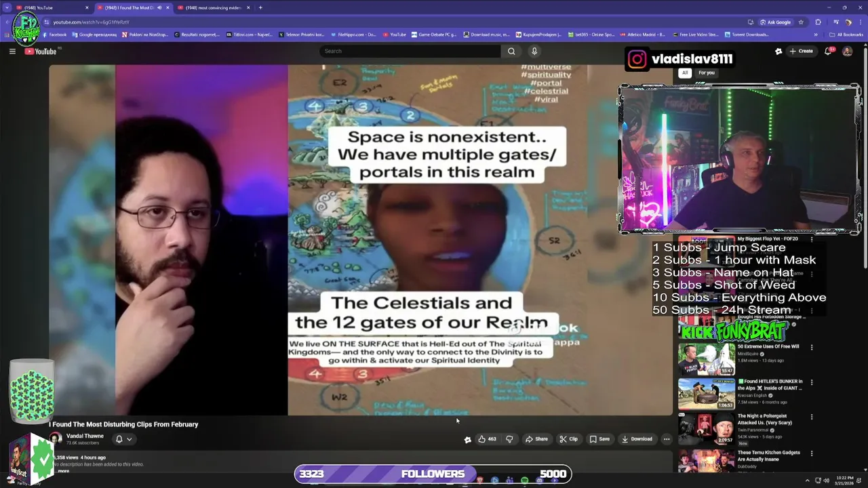The width and height of the screenshot is (868, 488).
Task: Open the Game-Debate PC bookmark
Action: tap(434, 35)
